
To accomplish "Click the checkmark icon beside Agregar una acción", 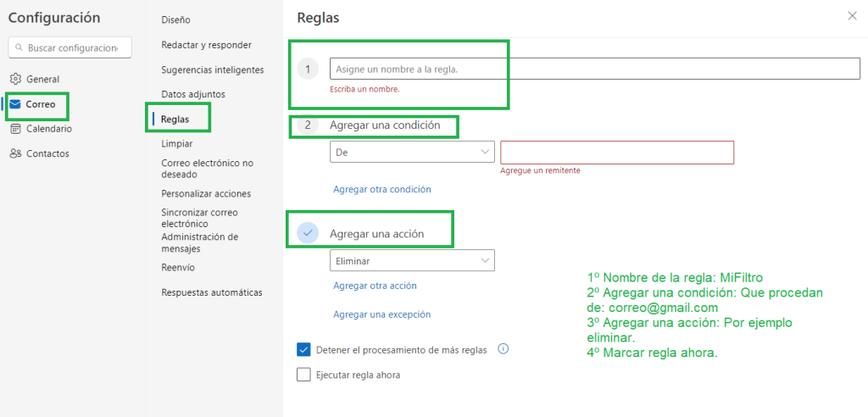I will [x=308, y=233].
